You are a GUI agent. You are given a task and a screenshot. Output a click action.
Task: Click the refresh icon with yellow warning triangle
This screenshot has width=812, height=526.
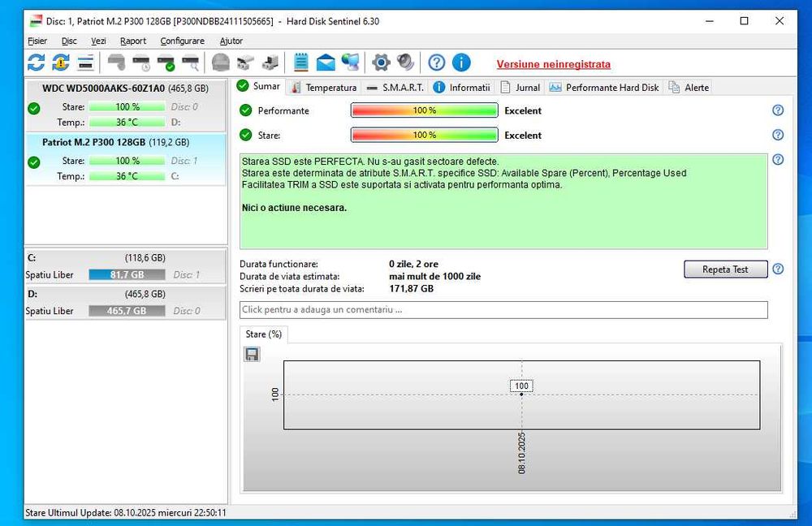tap(61, 63)
